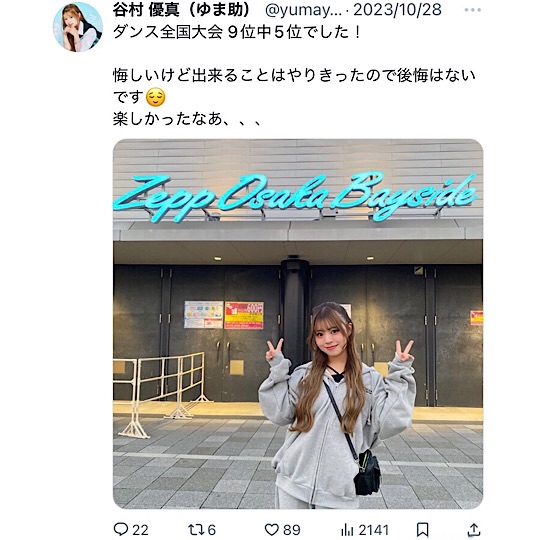Enlarge the Zepp Osaka Bayside photo

coord(298,324)
